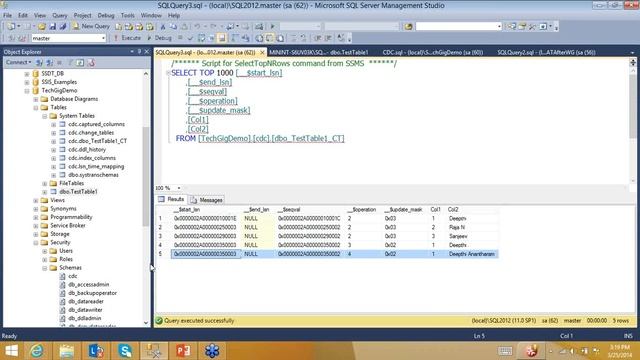Screen dimensions: 640x360
Task: Collapse the Schemas folder
Action: [44, 268]
